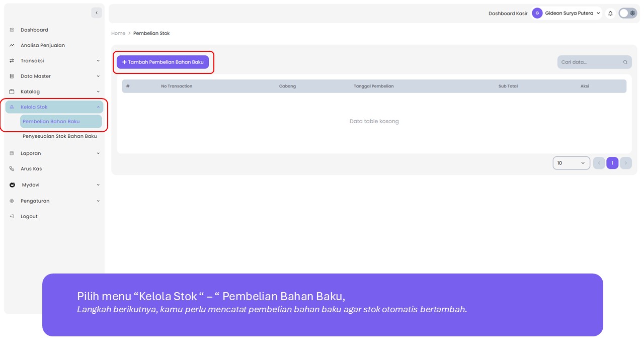Collapse the Kelola Stok submenu chevron
The image size is (644, 362).
[x=98, y=107]
